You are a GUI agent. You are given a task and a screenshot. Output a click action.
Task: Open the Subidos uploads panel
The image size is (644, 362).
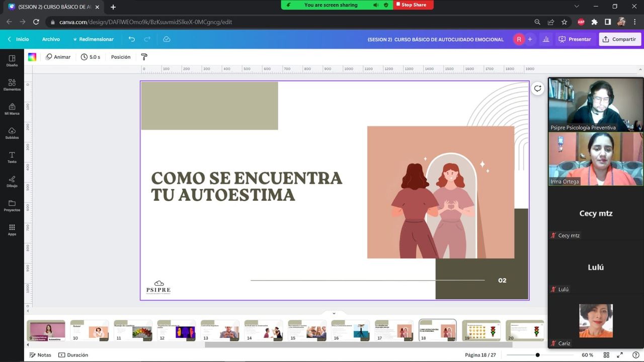12,133
